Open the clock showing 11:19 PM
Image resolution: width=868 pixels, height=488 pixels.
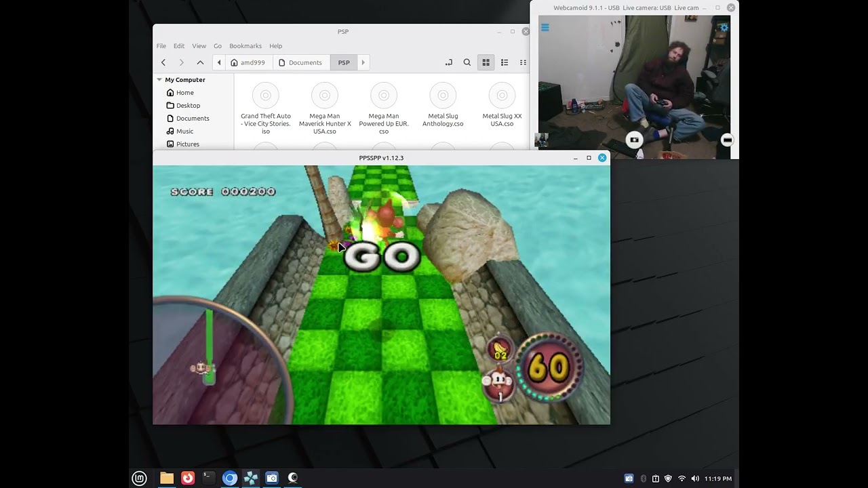(718, 479)
